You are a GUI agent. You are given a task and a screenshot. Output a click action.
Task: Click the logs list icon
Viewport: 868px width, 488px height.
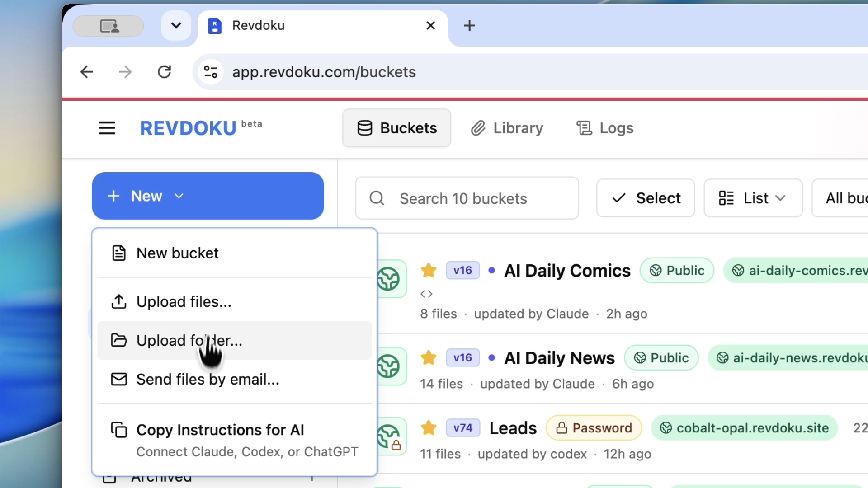[584, 128]
